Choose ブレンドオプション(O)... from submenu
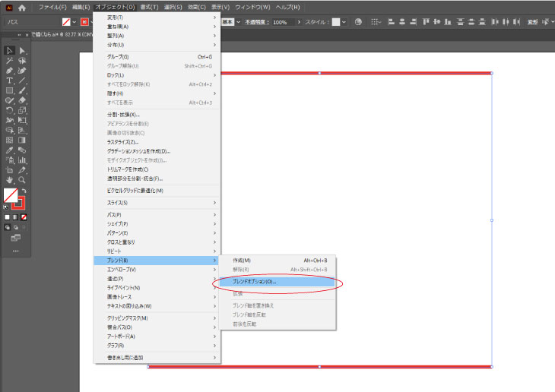The image size is (555, 392). (x=255, y=282)
